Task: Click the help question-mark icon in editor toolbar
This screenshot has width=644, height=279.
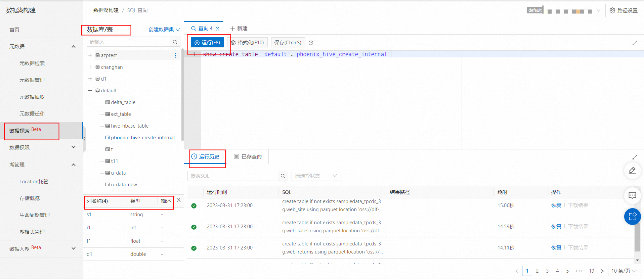Action: pos(311,43)
